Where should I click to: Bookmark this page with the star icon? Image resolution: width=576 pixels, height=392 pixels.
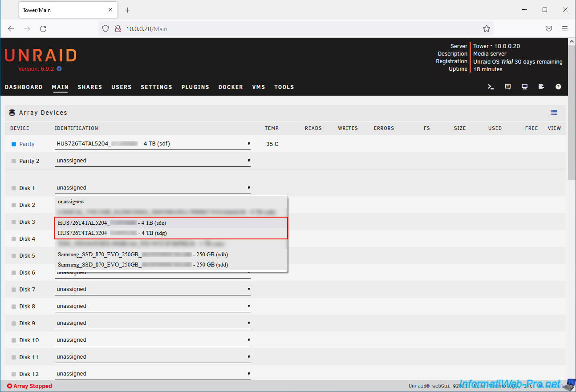point(486,28)
